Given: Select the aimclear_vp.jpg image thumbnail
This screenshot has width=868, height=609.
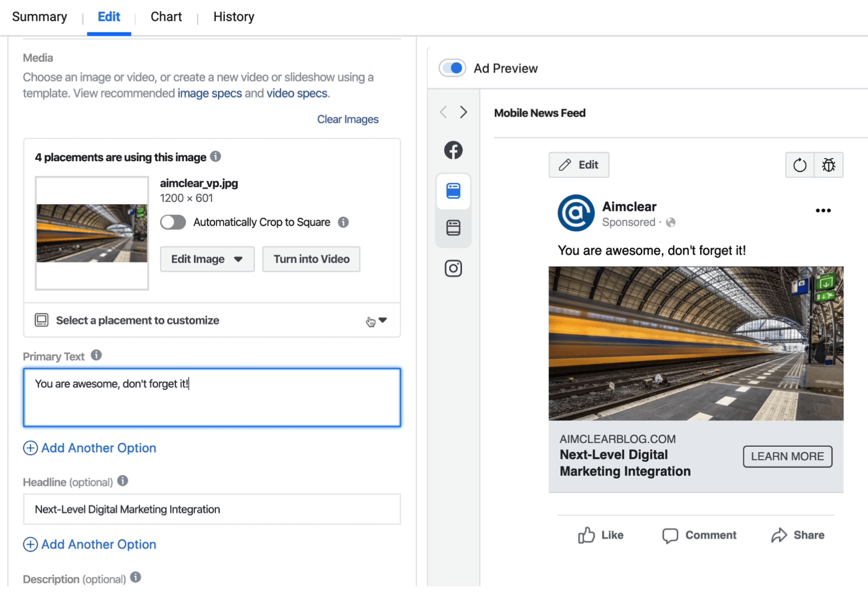Looking at the screenshot, I should (92, 233).
